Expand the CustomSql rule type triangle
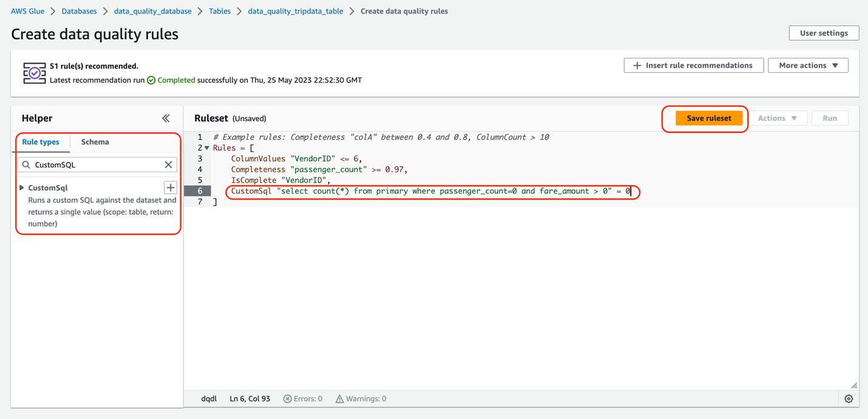The image size is (868, 419). (x=22, y=188)
